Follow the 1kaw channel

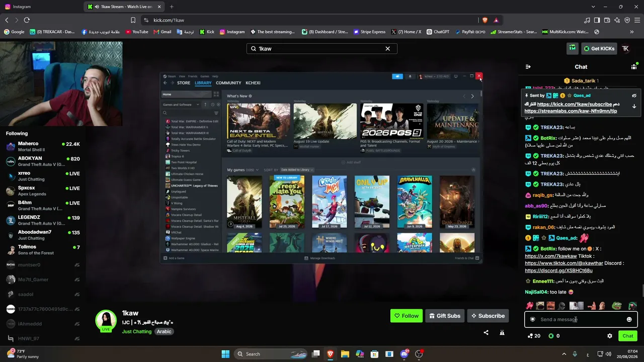point(406,316)
